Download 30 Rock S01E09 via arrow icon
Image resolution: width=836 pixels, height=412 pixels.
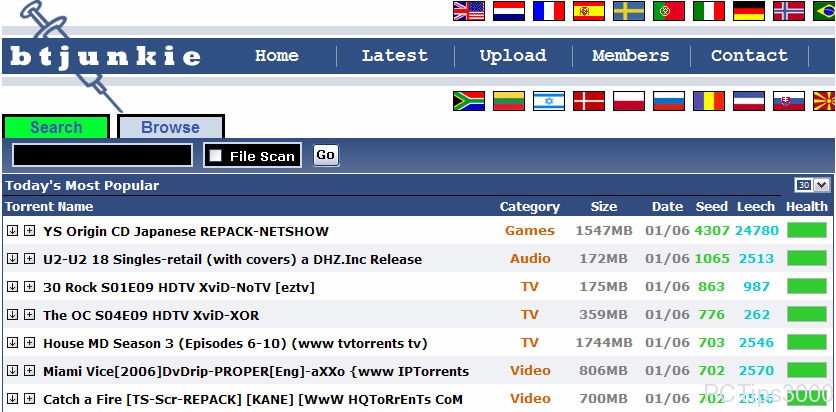[12, 286]
